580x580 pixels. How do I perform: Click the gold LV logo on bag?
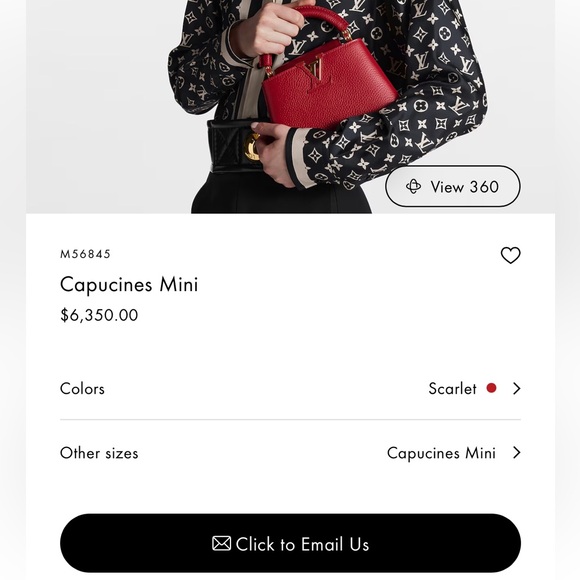(x=317, y=71)
